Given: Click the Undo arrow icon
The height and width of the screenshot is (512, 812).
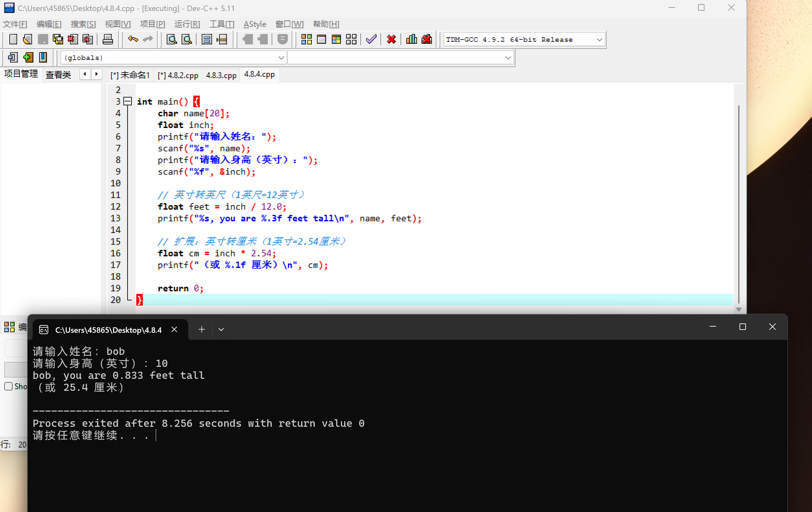Looking at the screenshot, I should [x=132, y=39].
